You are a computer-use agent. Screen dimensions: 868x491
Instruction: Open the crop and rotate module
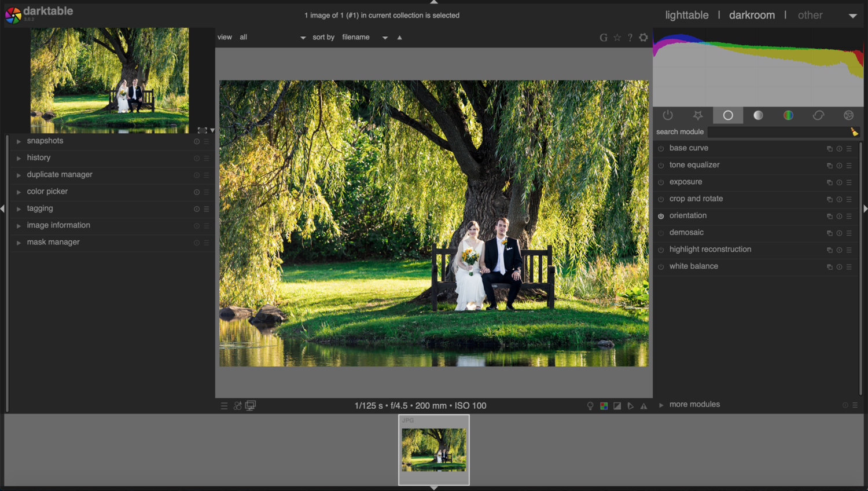point(696,199)
